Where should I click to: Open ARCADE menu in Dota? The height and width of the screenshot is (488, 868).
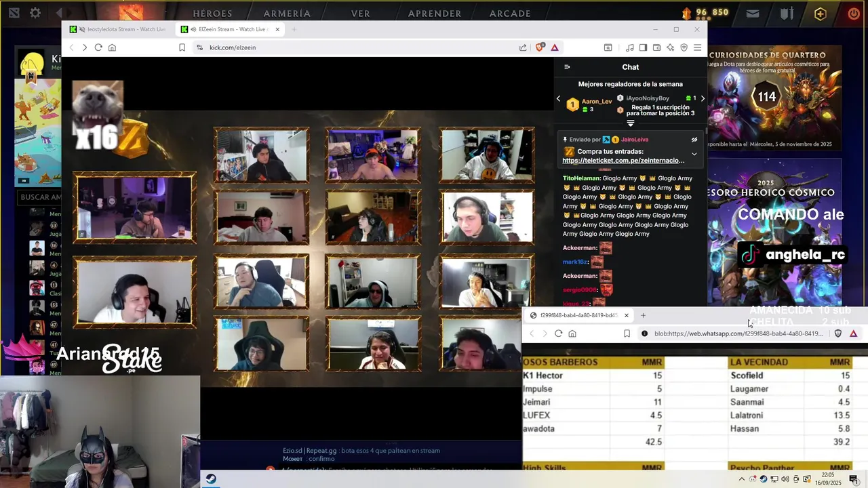pyautogui.click(x=510, y=14)
